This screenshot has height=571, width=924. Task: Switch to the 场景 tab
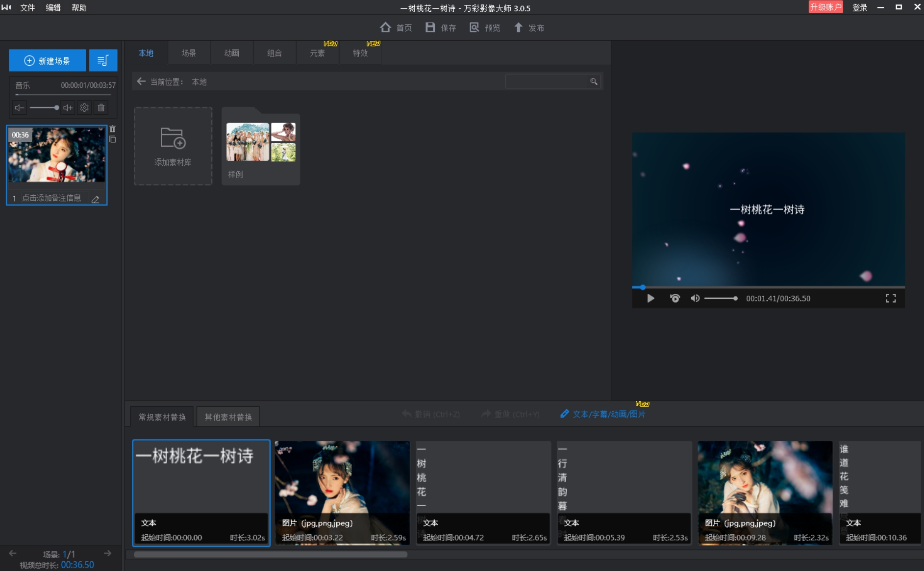(189, 53)
